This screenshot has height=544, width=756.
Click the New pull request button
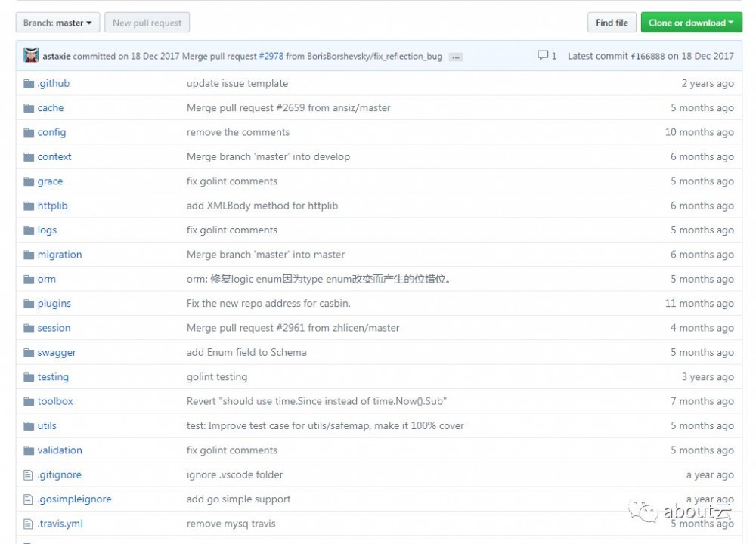pos(147,23)
